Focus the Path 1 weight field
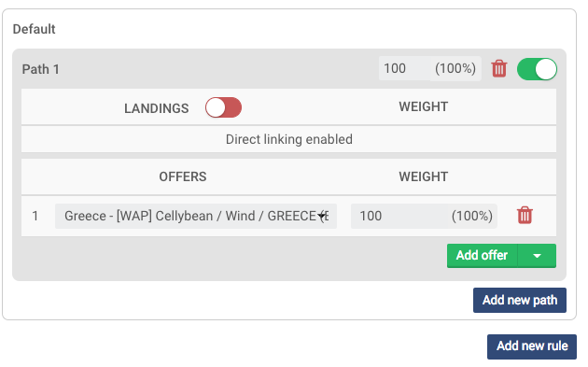 [x=405, y=69]
